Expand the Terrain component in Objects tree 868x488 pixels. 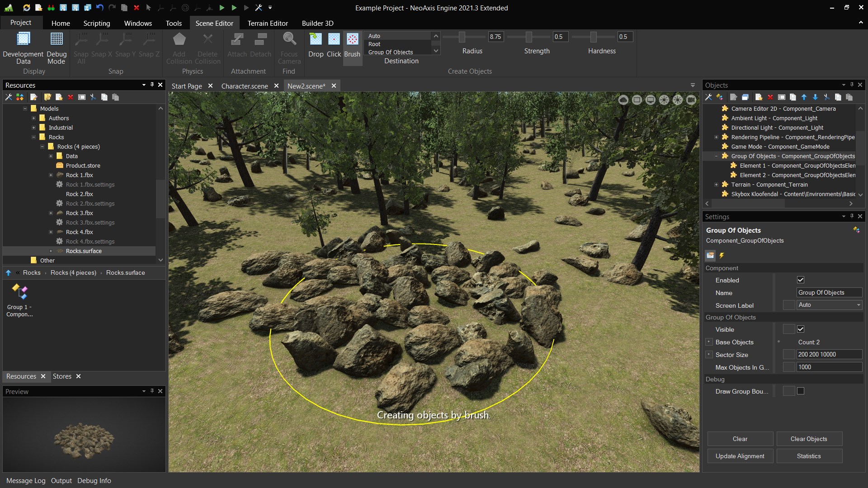point(716,185)
